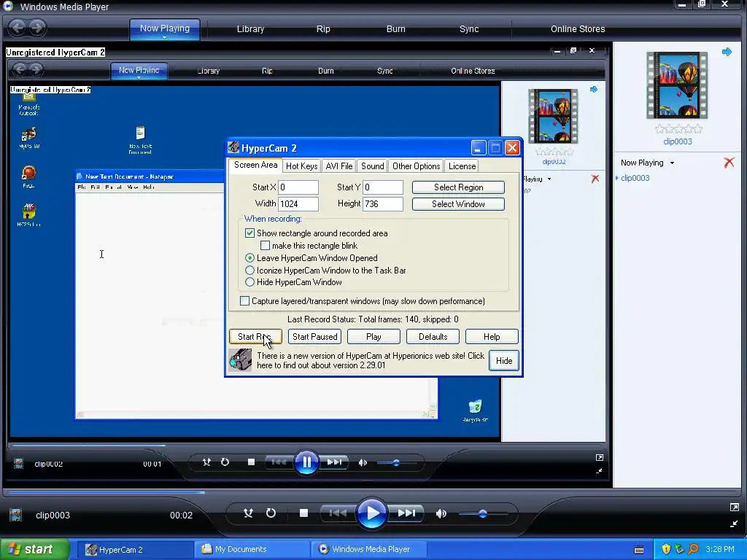
Task: Click HyperCam's Help button
Action: 492,337
